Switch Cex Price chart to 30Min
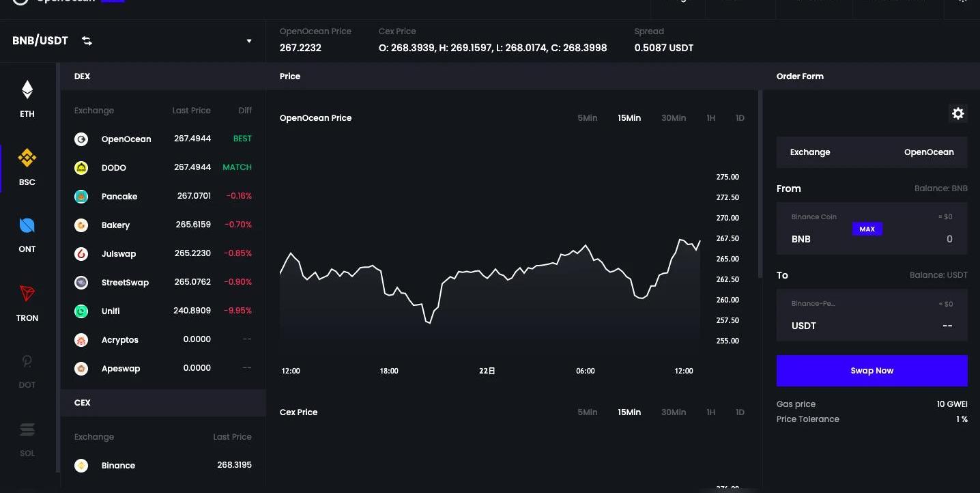The width and height of the screenshot is (980, 493). pyautogui.click(x=673, y=412)
